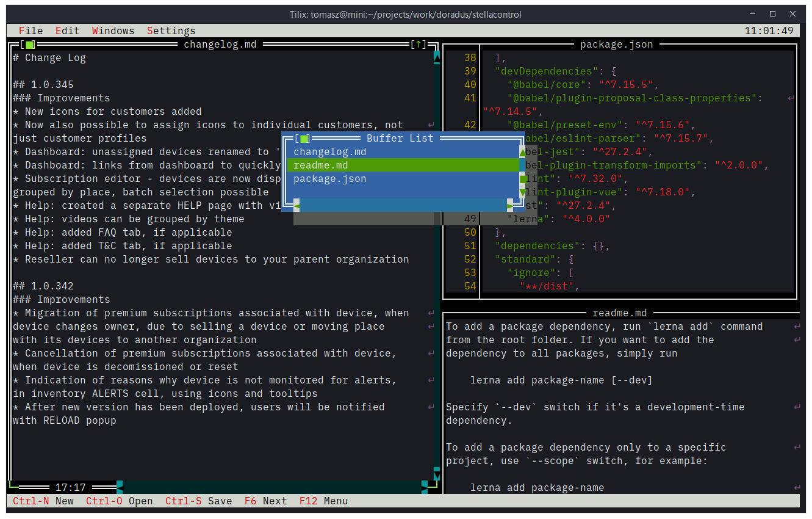Switch to changelog.md via the Buffer List
This screenshot has width=812, height=519.
pos(330,151)
